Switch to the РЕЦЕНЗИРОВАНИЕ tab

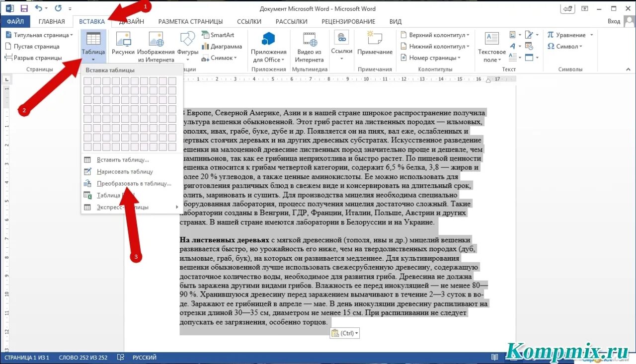pos(348,21)
